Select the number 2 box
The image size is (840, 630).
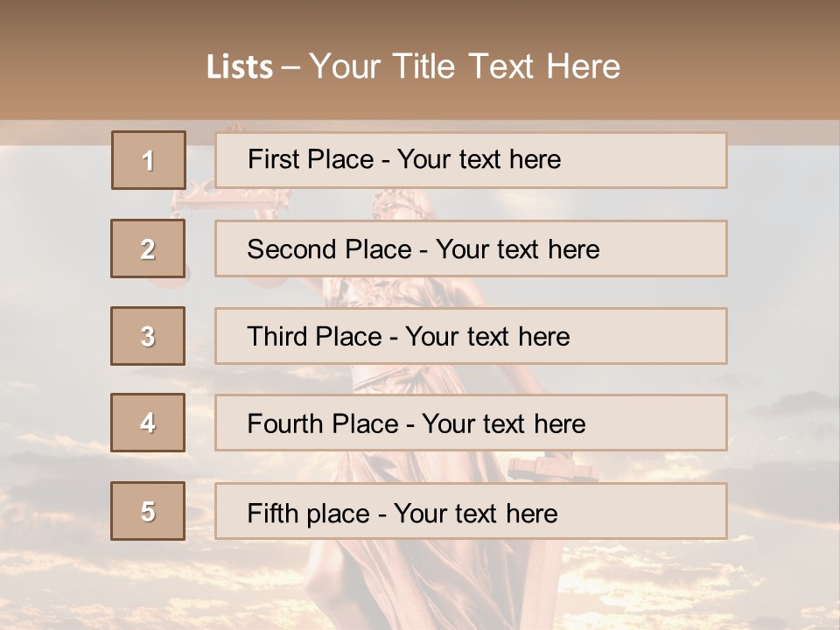click(148, 248)
